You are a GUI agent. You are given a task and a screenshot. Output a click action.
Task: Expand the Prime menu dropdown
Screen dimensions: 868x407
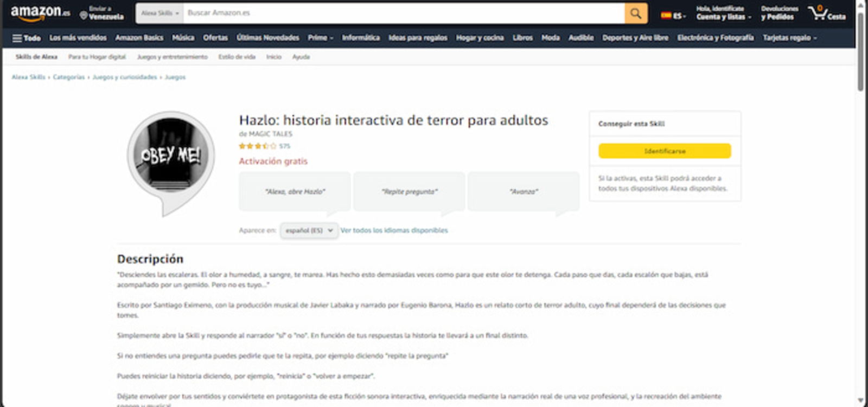321,38
